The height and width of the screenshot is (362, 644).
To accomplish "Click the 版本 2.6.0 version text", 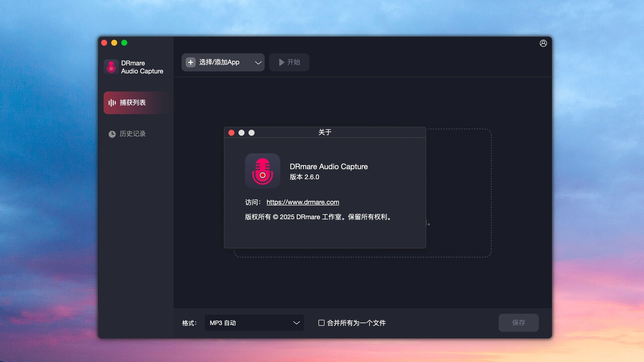I will (x=304, y=177).
